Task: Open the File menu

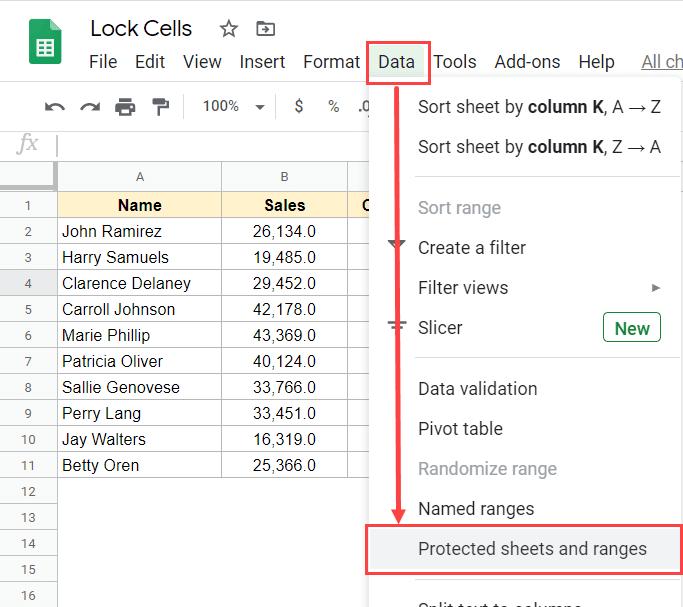Action: 103,62
